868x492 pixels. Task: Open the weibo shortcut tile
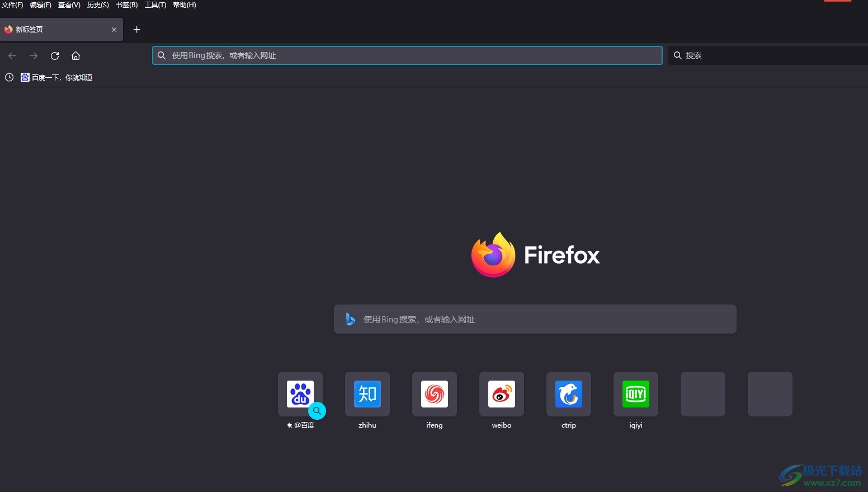pos(502,394)
